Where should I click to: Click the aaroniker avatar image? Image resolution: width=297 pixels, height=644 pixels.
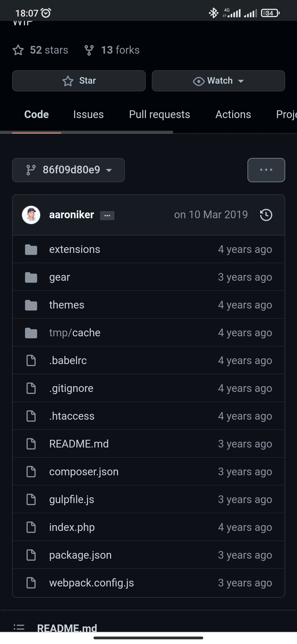(x=31, y=215)
